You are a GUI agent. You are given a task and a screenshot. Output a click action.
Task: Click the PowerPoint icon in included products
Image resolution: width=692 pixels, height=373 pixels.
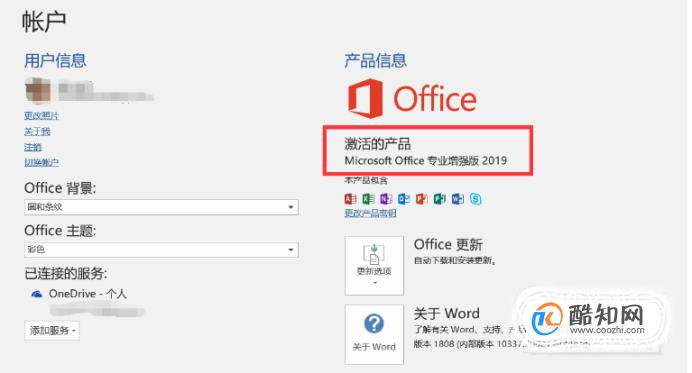(x=422, y=199)
